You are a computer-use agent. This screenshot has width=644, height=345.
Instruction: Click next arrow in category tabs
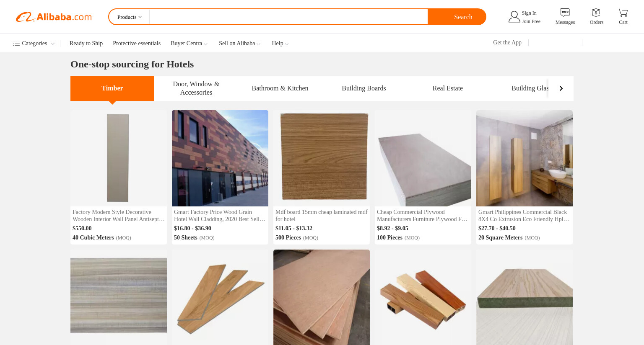[561, 88]
